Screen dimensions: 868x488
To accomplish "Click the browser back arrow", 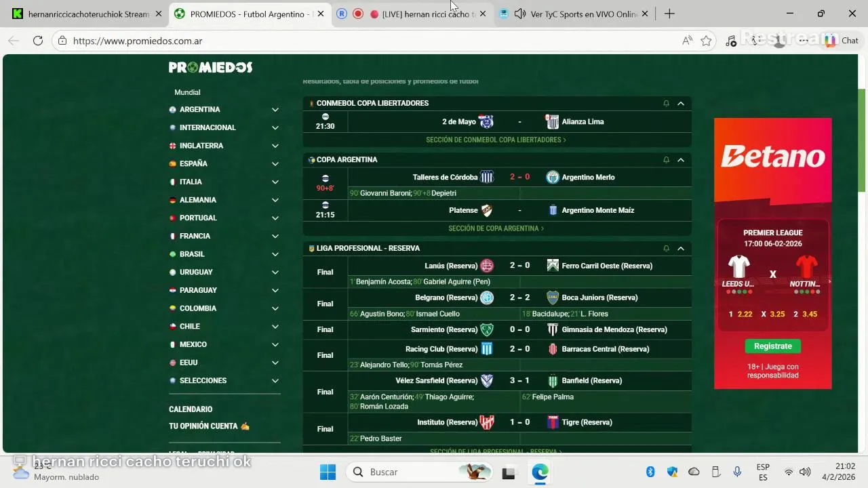I will click(x=14, y=41).
